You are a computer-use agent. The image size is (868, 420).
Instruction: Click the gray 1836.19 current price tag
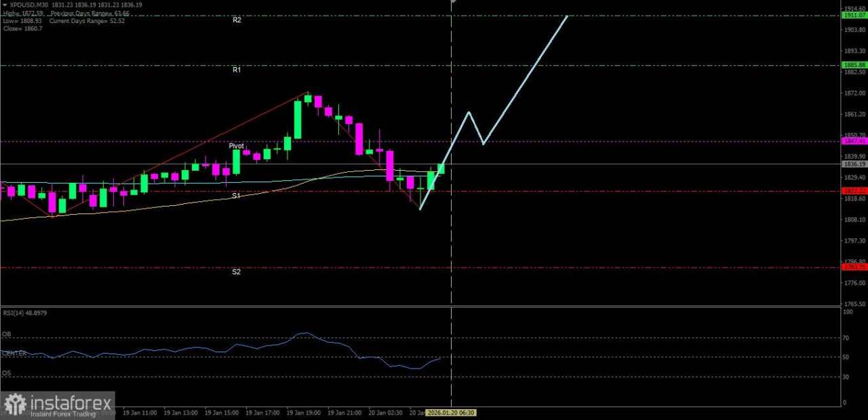coord(853,164)
